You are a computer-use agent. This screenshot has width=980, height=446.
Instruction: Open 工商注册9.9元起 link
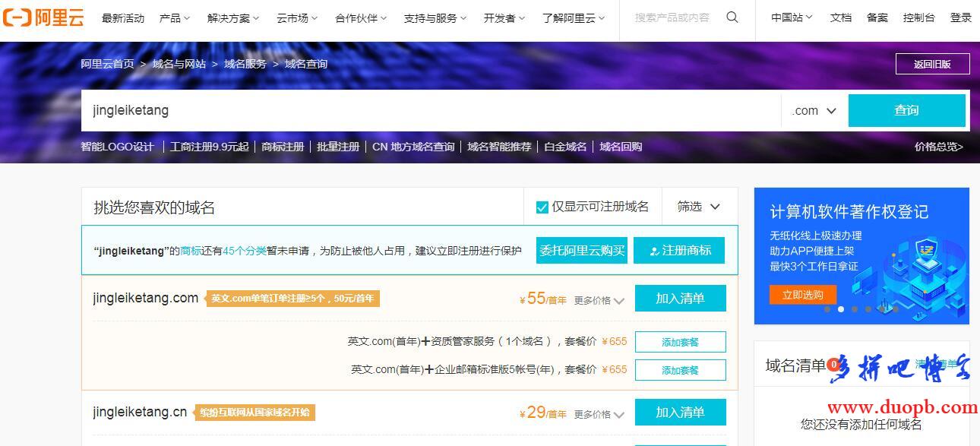210,147
